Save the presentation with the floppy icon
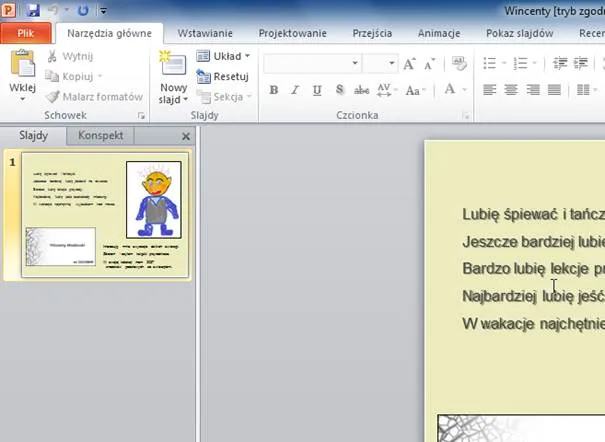 (33, 10)
